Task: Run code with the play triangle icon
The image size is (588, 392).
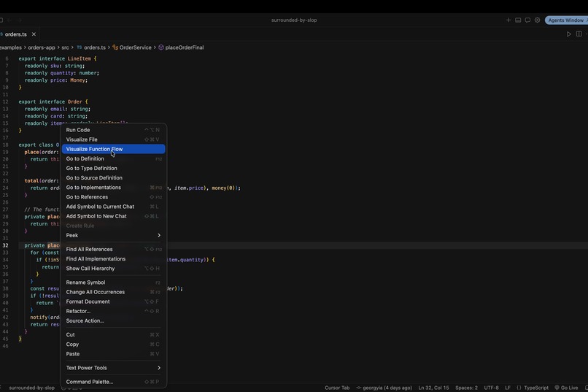Action: tap(569, 34)
